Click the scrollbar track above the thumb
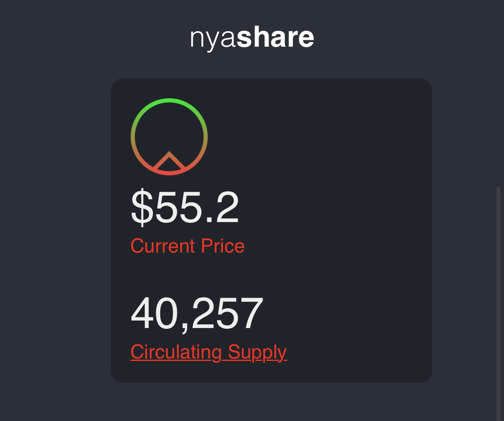The image size is (504, 421). [499, 93]
